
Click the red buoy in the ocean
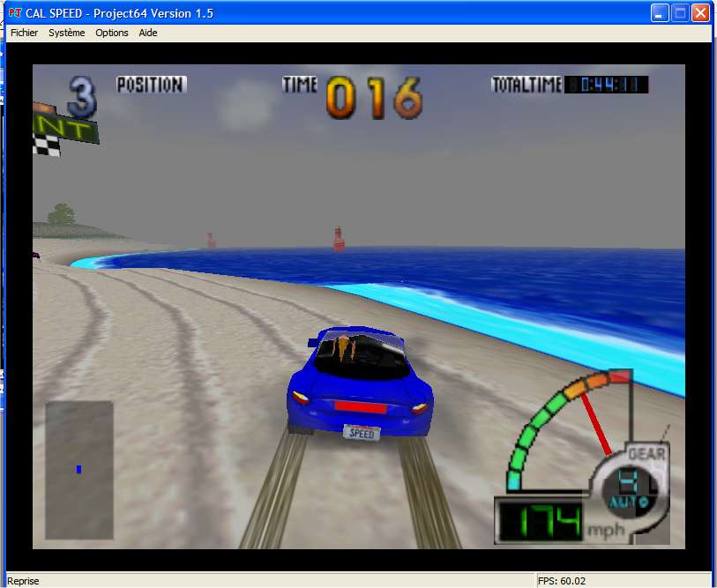coord(339,239)
